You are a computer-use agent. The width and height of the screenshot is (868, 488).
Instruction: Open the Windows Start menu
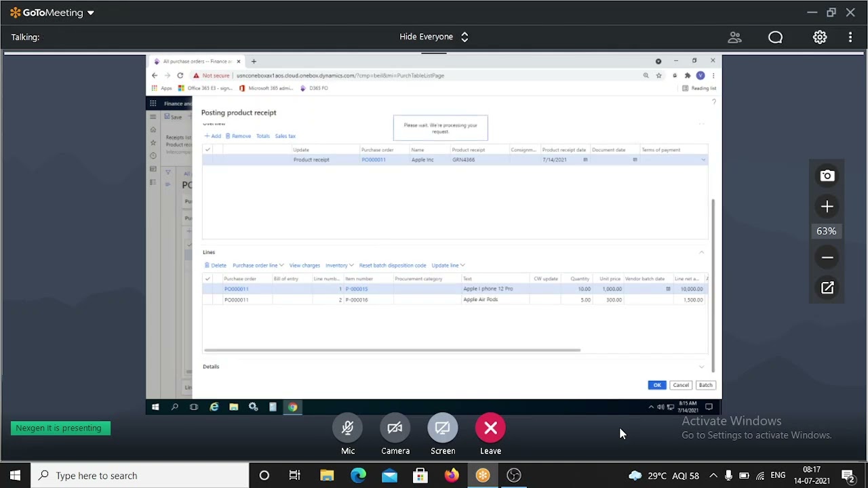click(15, 476)
